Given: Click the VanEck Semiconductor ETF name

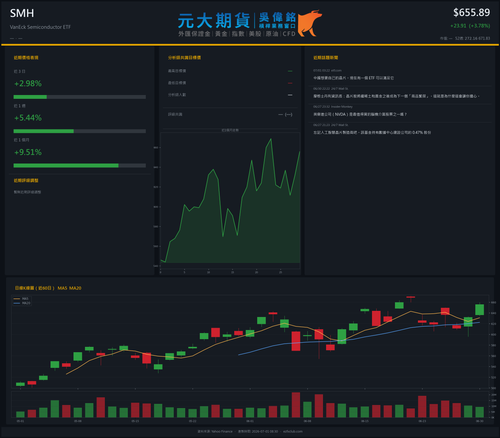Looking at the screenshot, I should coord(40,27).
